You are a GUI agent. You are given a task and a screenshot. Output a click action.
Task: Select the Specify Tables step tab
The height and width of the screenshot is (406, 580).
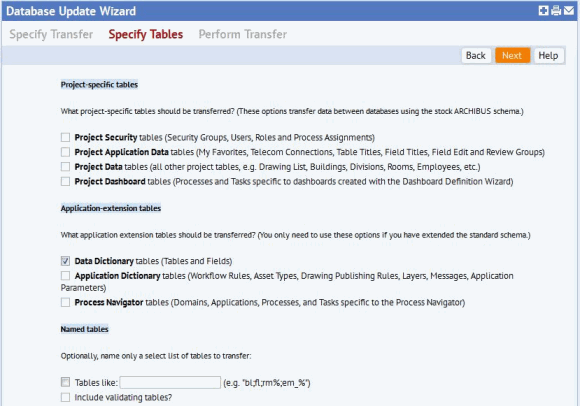146,34
